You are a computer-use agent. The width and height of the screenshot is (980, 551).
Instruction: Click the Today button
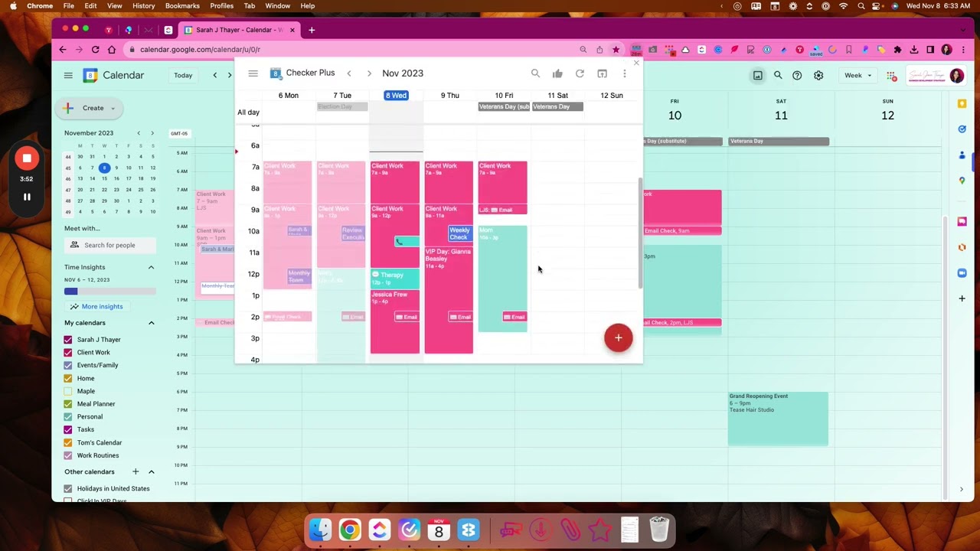pos(183,75)
